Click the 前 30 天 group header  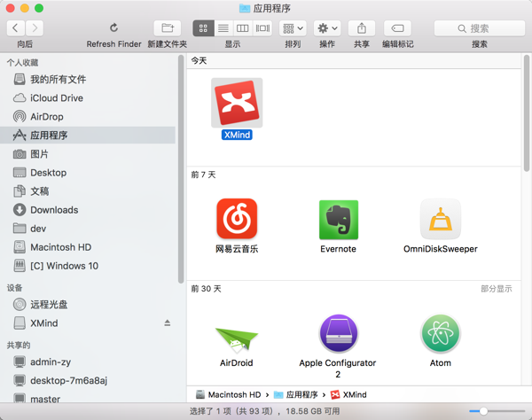point(206,289)
